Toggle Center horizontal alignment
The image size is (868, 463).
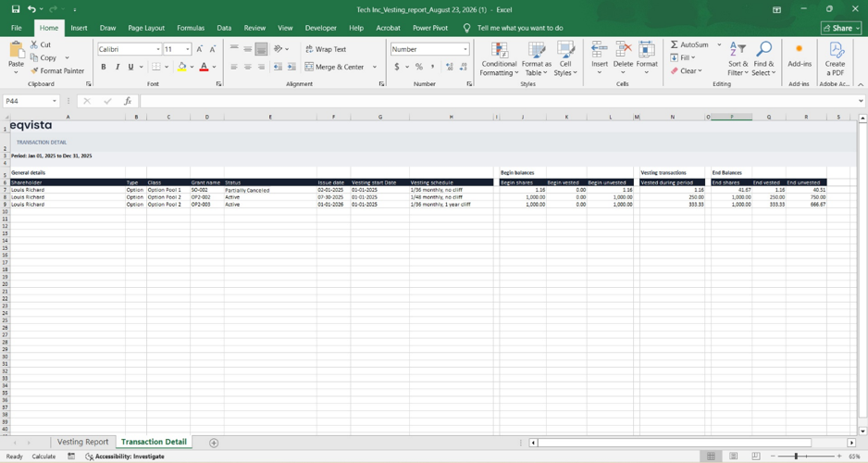(247, 67)
